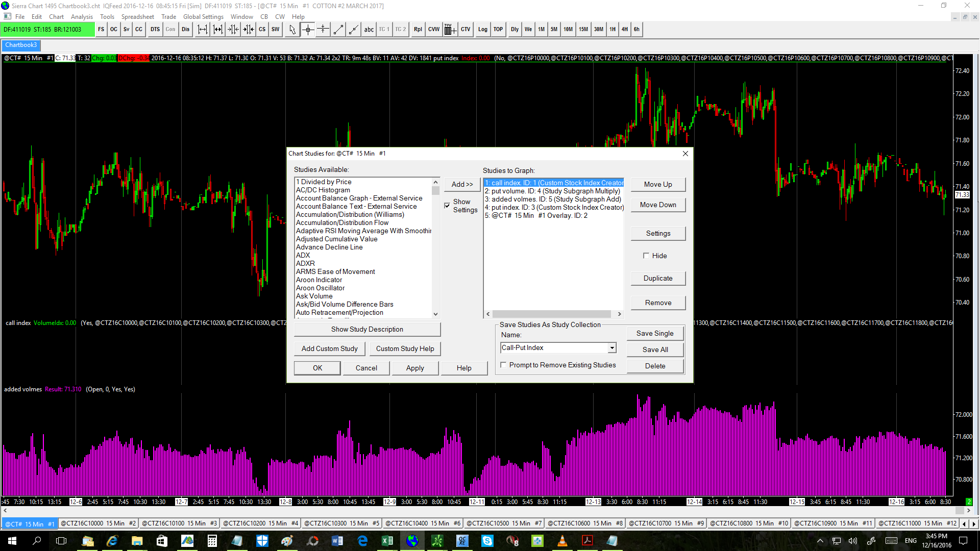The height and width of the screenshot is (551, 980).
Task: Activate the chart crosshair tool
Action: pyautogui.click(x=308, y=30)
